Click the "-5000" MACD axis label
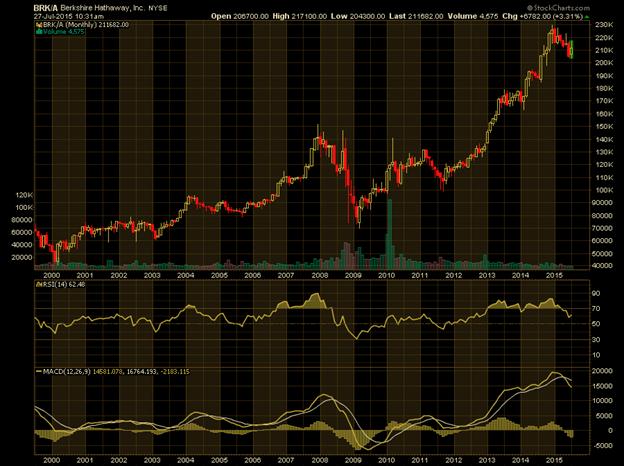 tap(604, 445)
